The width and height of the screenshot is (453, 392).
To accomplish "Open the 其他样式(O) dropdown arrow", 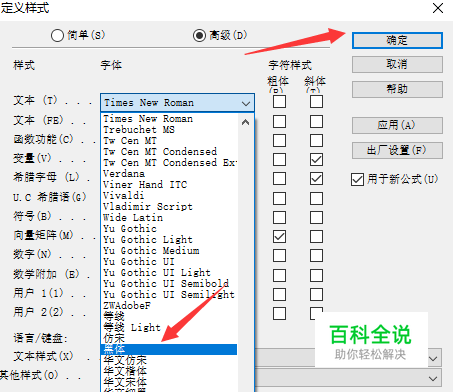I will click(x=433, y=379).
